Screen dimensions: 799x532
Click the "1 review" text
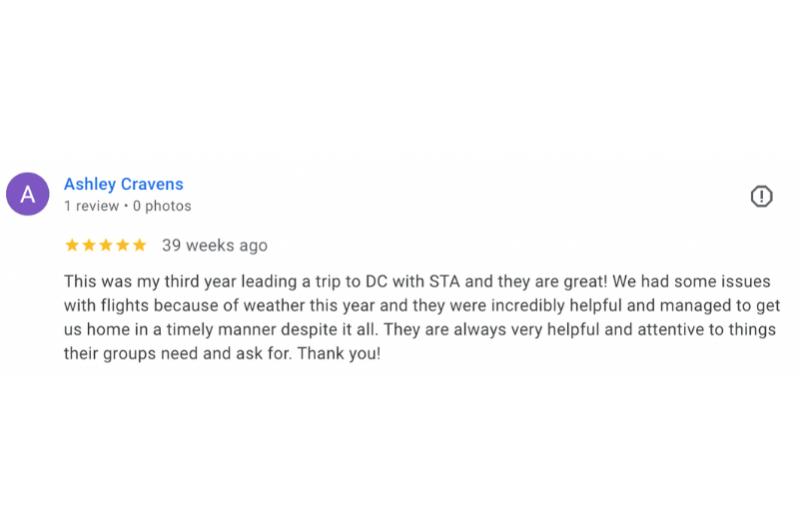[x=91, y=207]
